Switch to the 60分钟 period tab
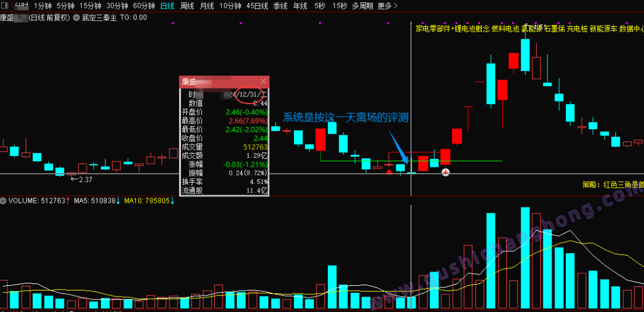Screen dimensions: 644x312 (144, 6)
